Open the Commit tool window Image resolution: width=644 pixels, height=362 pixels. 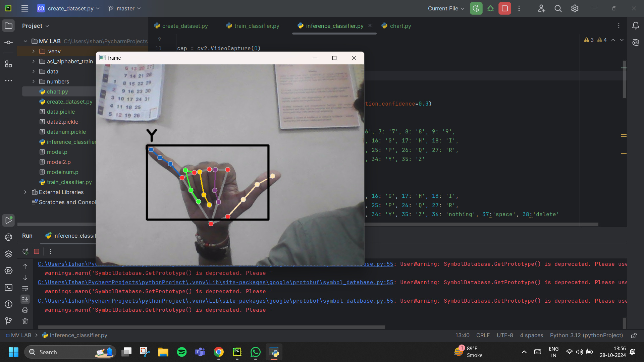pyautogui.click(x=8, y=42)
